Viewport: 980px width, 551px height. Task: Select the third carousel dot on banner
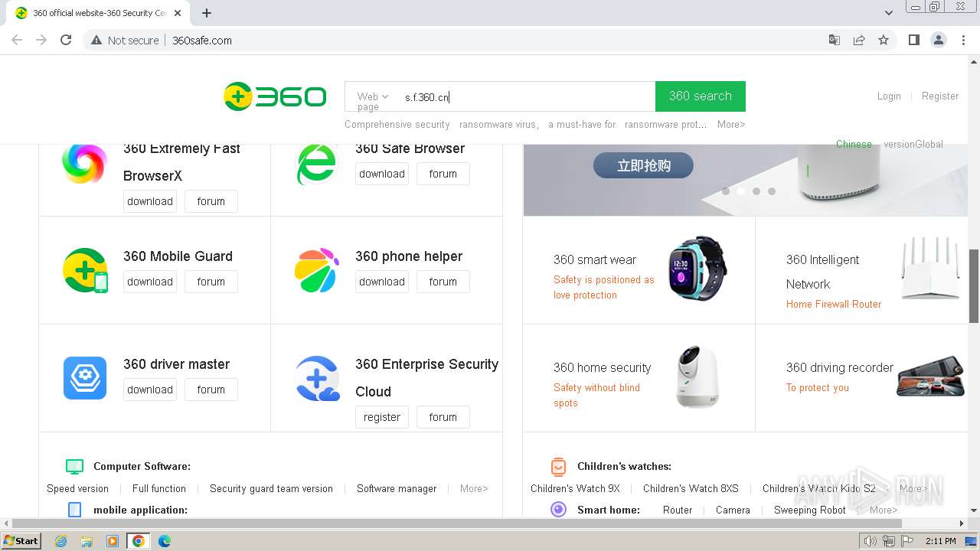click(756, 191)
